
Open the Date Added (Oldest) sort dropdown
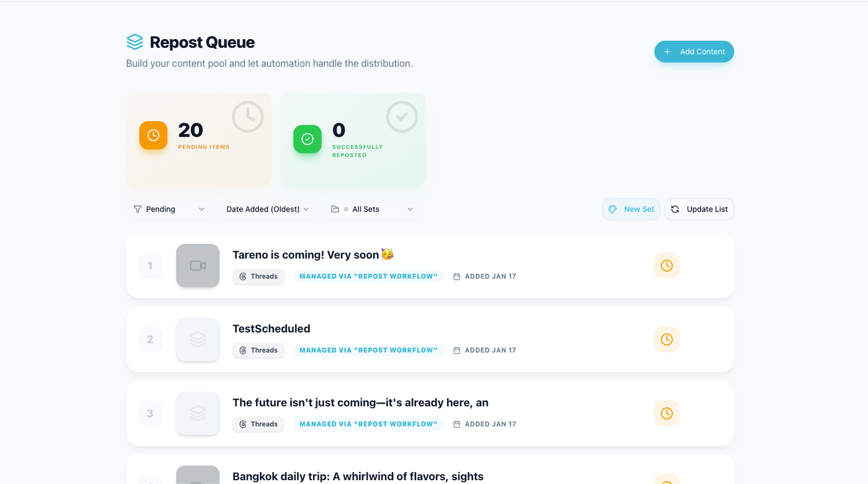(x=268, y=209)
